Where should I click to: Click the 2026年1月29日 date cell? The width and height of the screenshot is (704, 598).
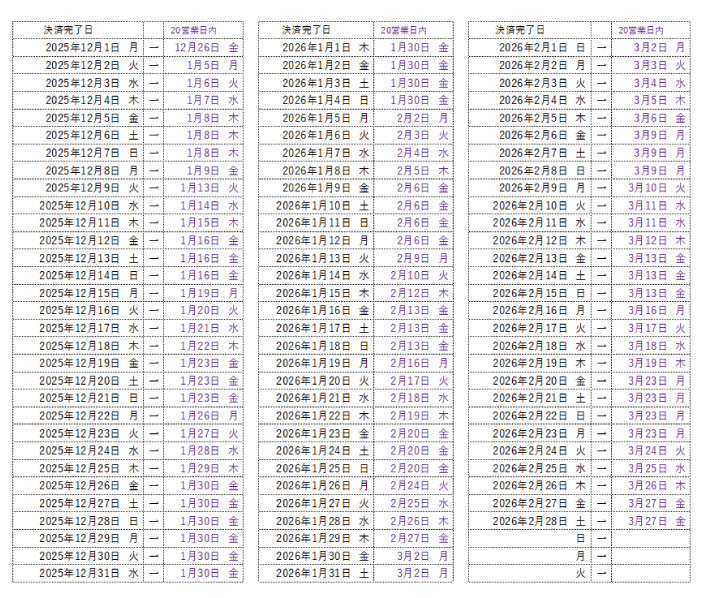coord(315,538)
